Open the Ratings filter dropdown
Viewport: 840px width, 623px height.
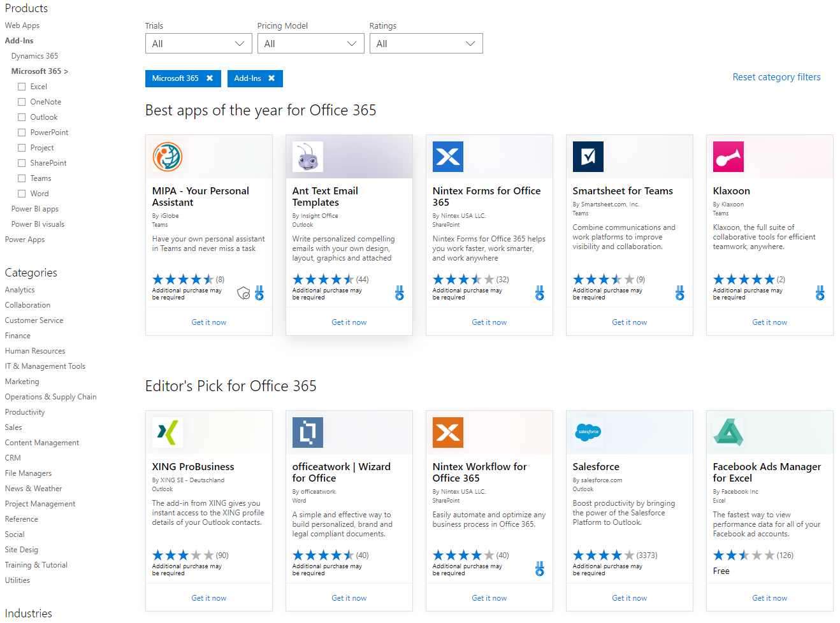point(426,43)
